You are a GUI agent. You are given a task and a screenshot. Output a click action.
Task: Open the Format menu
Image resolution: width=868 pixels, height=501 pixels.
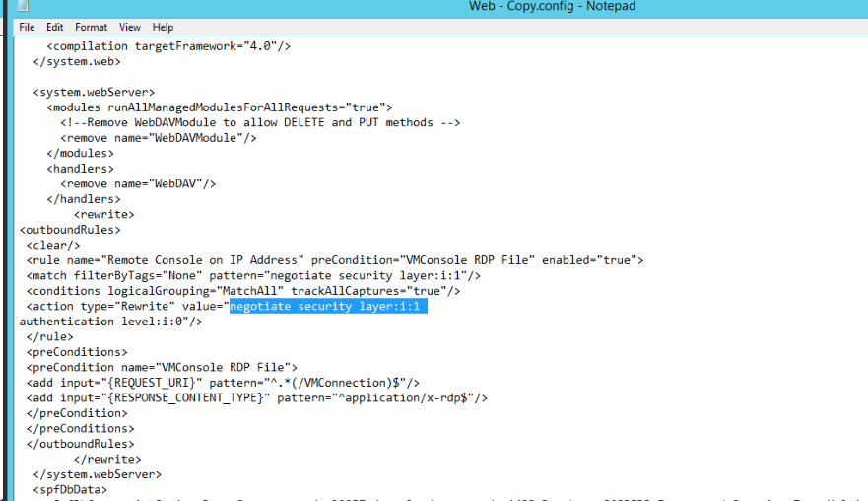[x=92, y=27]
